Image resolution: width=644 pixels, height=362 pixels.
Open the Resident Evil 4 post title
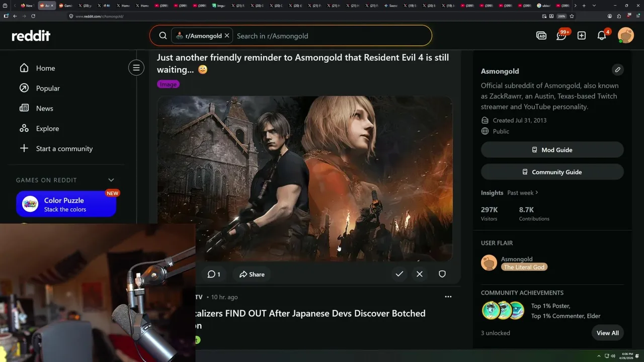click(303, 63)
